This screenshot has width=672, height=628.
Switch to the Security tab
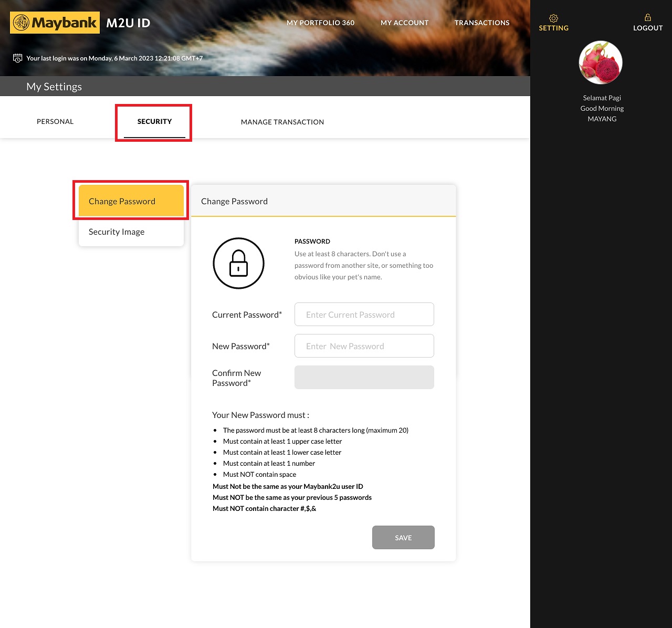154,122
